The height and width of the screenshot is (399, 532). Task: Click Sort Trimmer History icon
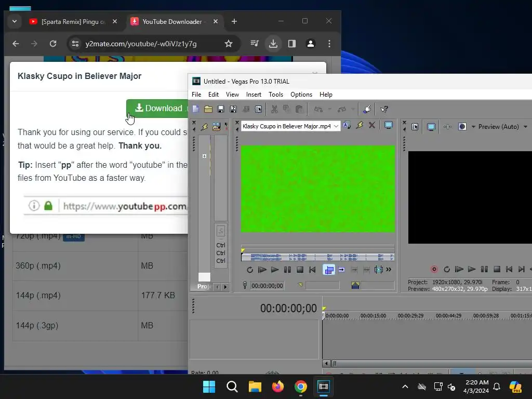pos(347,126)
